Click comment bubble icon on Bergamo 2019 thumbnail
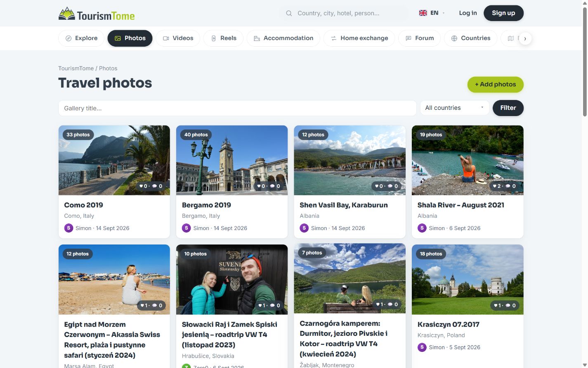Viewport: 588px width, 368px height. 272,186
